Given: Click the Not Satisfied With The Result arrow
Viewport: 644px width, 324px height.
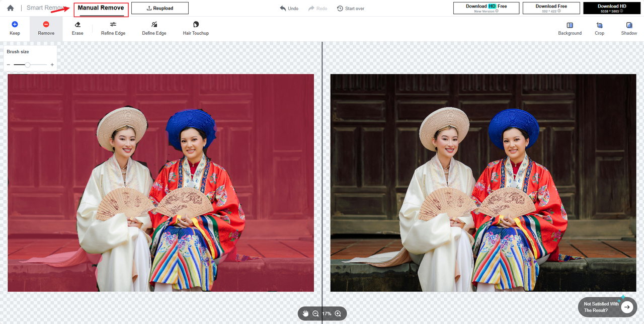Looking at the screenshot, I should click(x=627, y=307).
